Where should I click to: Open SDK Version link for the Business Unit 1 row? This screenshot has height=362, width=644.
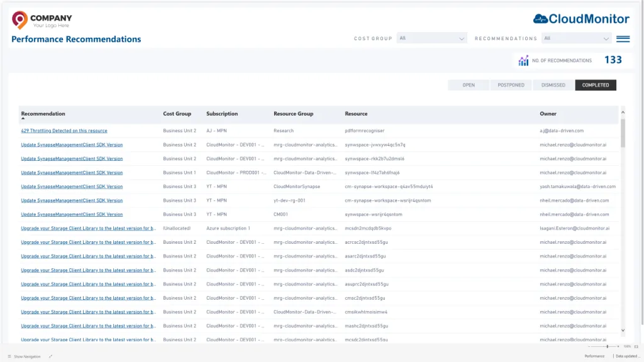click(72, 172)
